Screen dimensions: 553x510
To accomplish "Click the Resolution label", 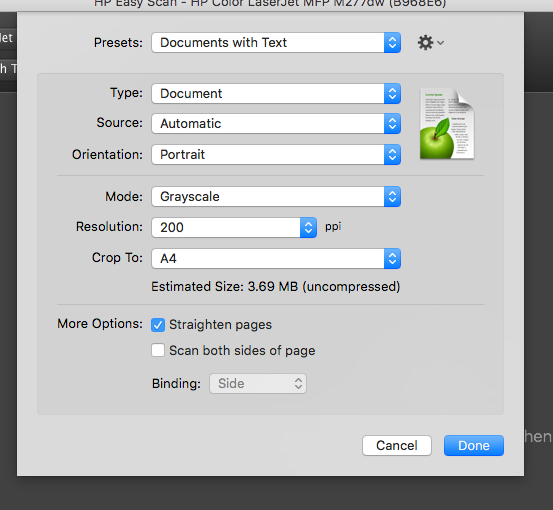I will point(109,226).
